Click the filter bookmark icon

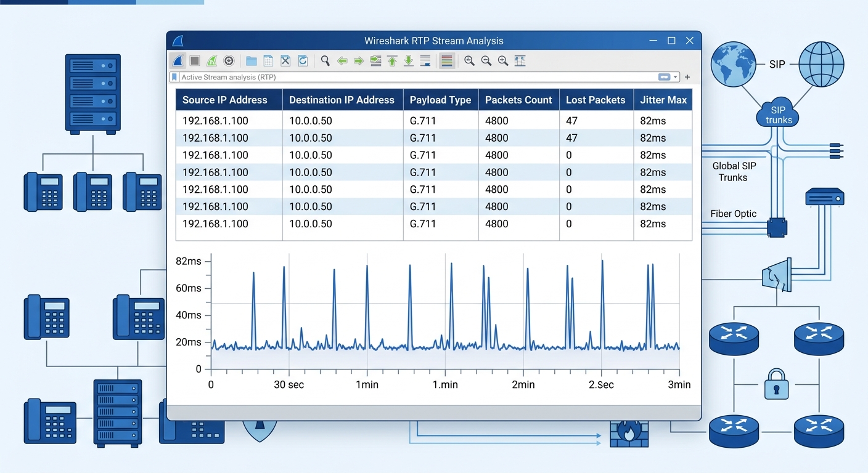174,78
